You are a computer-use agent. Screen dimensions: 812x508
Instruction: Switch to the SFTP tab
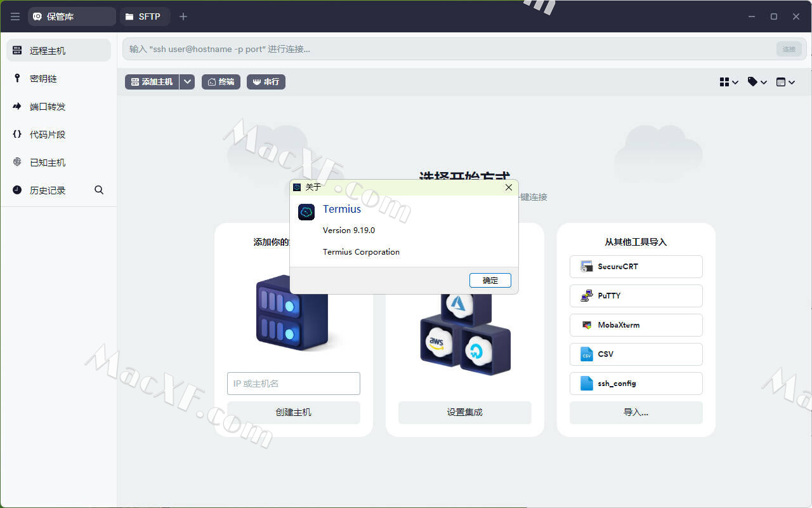pos(144,17)
